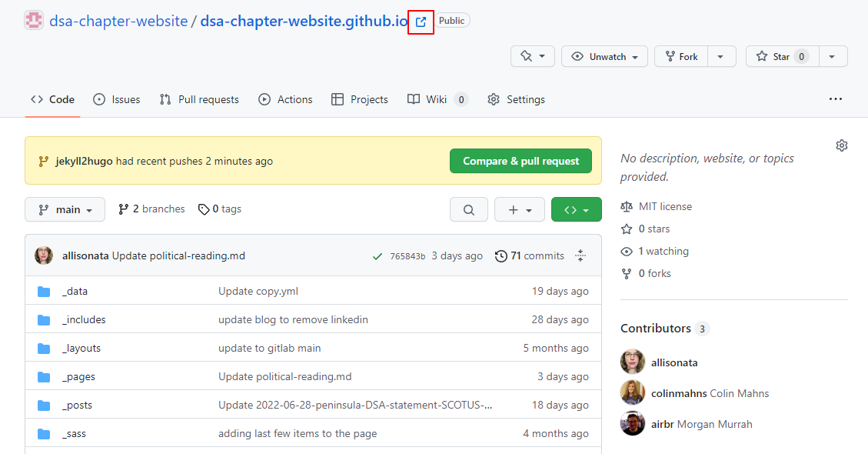The height and width of the screenshot is (454, 868).
Task: Click the _layouts folder icon
Action: point(44,348)
